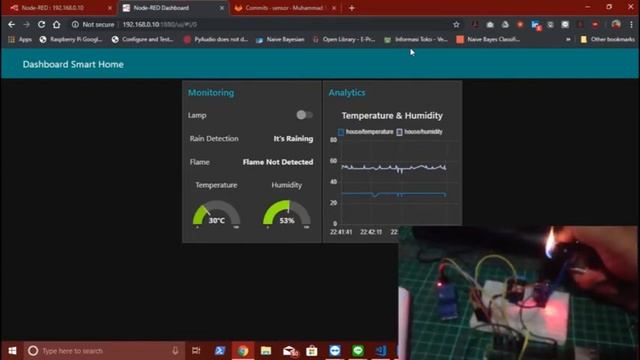The width and height of the screenshot is (640, 360).
Task: Open PowerShell from the taskbar
Action: coord(220,351)
